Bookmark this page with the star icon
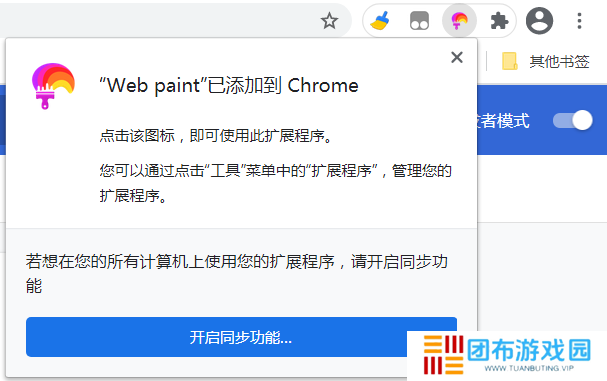This screenshot has width=607, height=381. pyautogui.click(x=329, y=21)
